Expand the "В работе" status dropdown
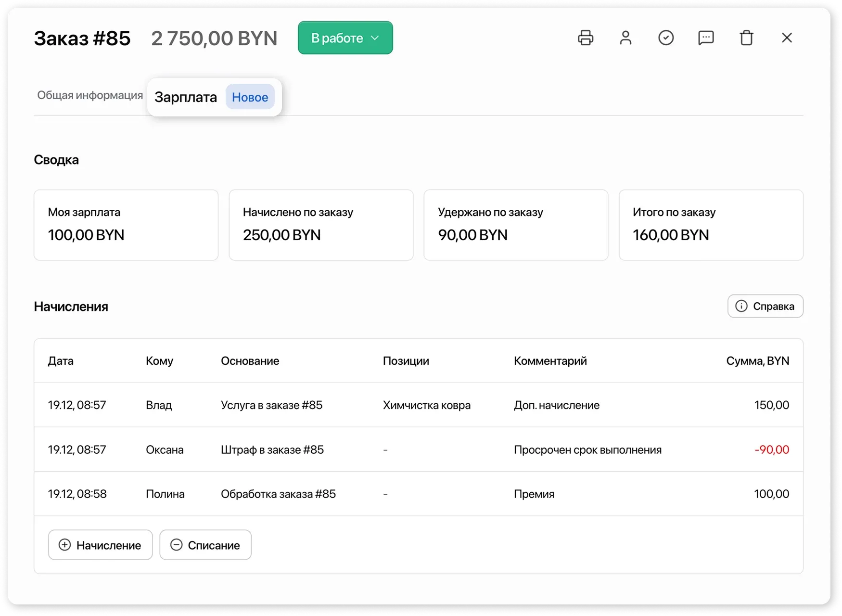Viewport: 842px width, 616px height. coord(345,38)
